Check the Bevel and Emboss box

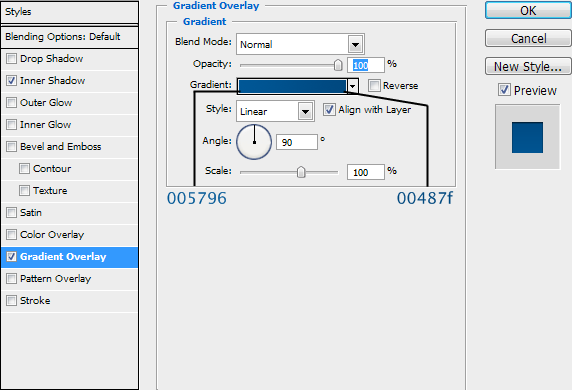[x=12, y=146]
